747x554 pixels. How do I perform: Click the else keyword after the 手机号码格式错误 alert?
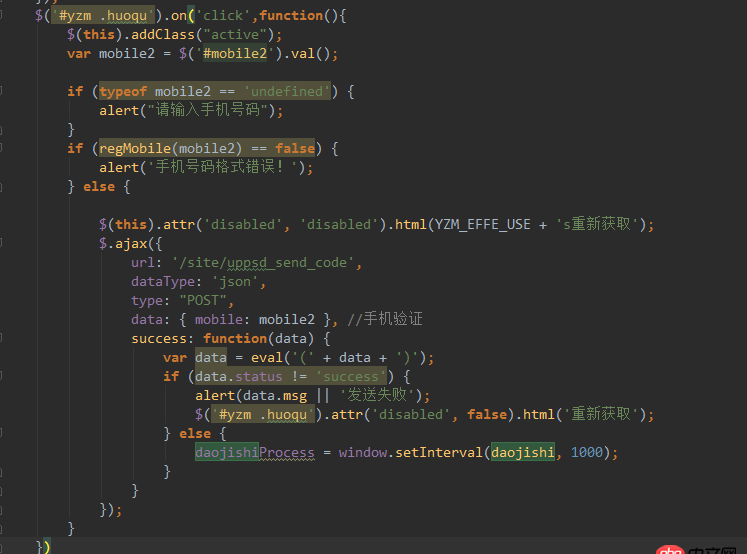click(x=99, y=187)
